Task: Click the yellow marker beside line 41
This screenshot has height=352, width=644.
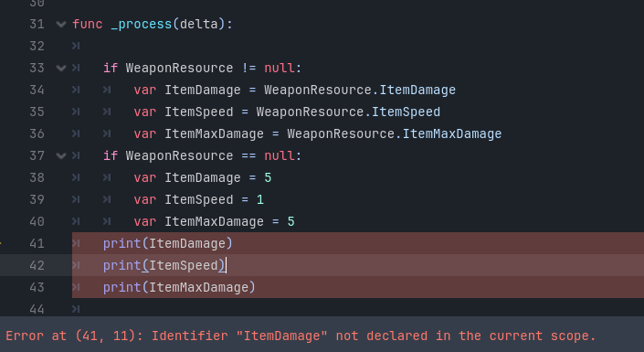Action: tap(1, 243)
